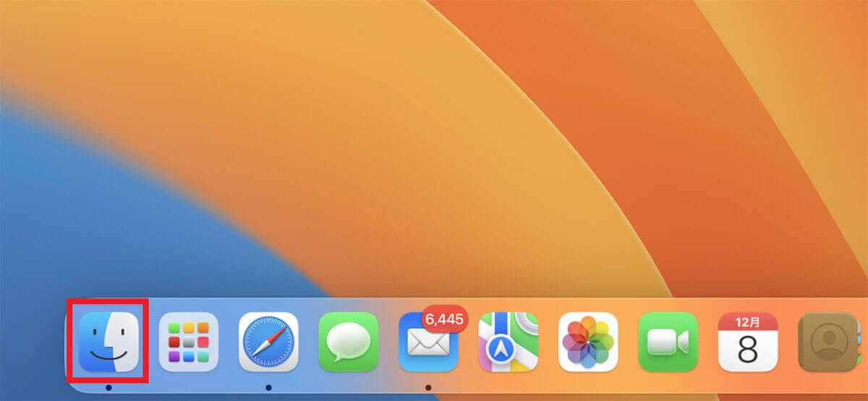Open Mail with 6,445 unread badge

coord(428,342)
